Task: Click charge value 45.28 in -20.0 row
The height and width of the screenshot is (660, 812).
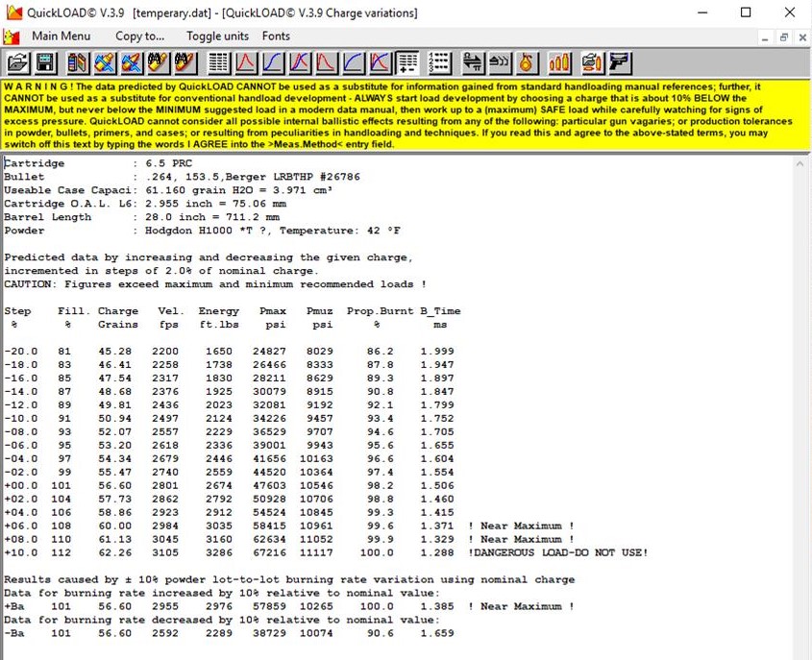Action: [x=115, y=352]
